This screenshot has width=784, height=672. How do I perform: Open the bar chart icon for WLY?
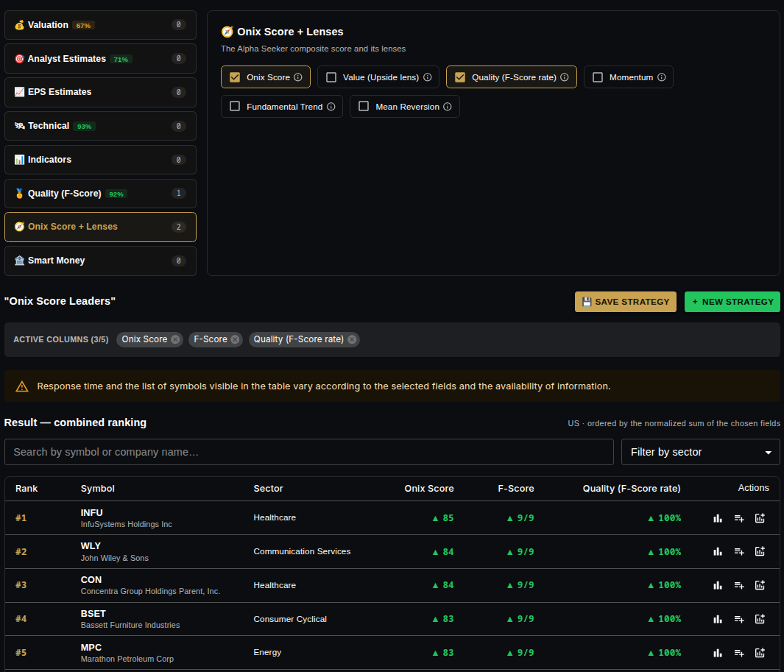718,551
